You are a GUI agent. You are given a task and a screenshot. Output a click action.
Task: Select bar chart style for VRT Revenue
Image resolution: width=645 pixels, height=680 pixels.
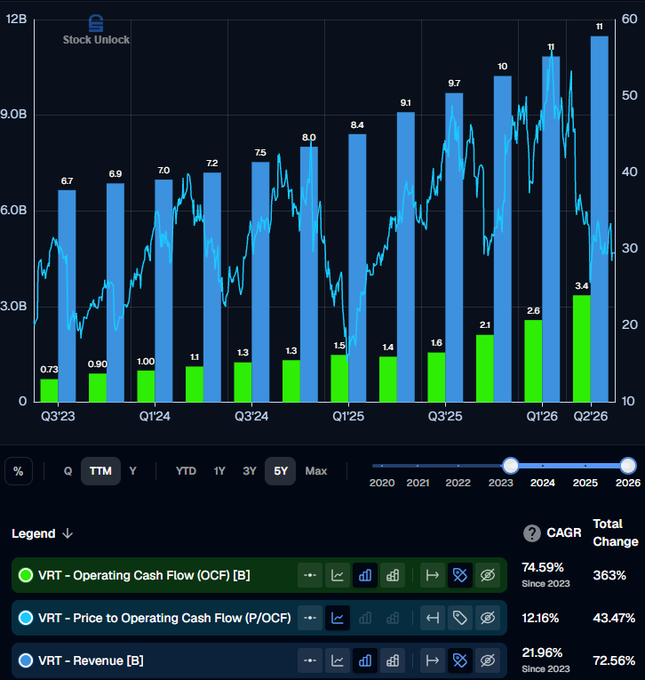coord(365,660)
